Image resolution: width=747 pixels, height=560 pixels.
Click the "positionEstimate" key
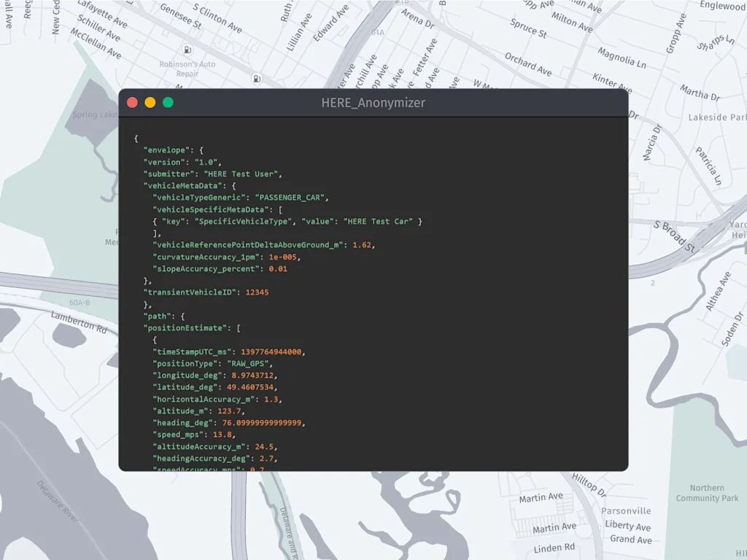point(185,328)
